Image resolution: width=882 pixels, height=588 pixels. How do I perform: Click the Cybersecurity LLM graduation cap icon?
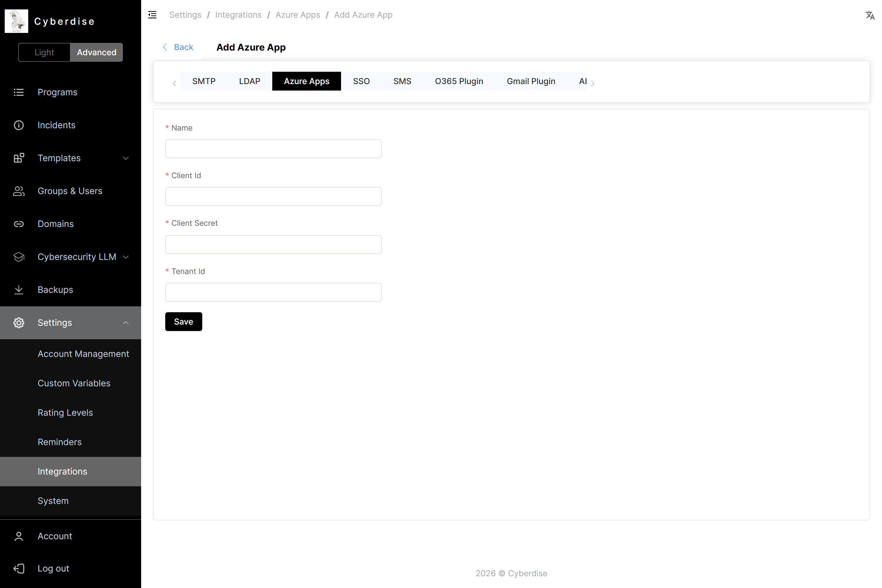[19, 257]
